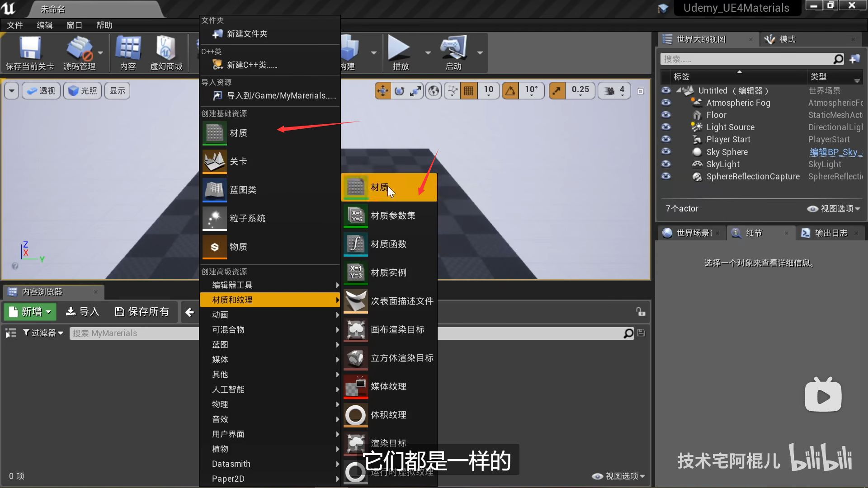Select Material in basic assets list
The width and height of the screenshot is (868, 488).
270,133
